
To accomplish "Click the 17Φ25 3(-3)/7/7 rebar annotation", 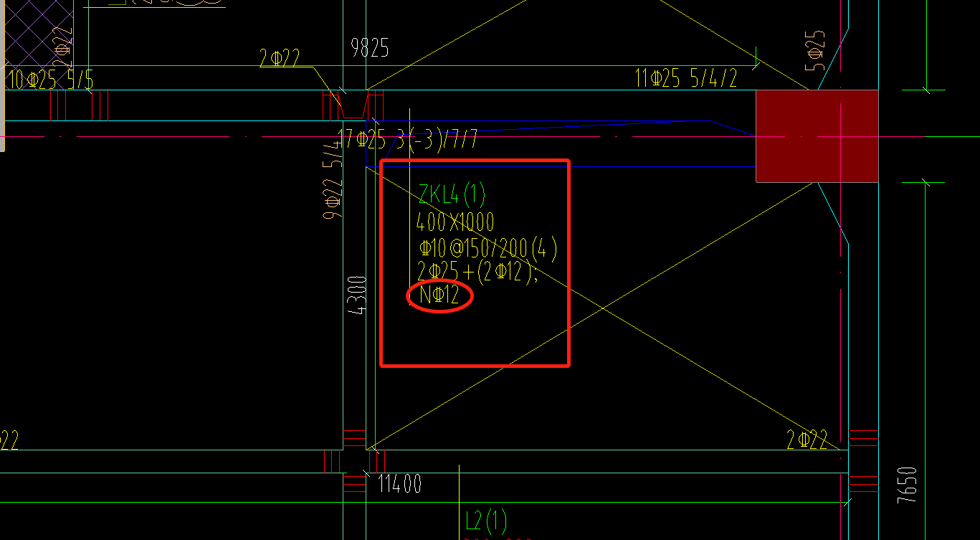I will click(x=407, y=138).
